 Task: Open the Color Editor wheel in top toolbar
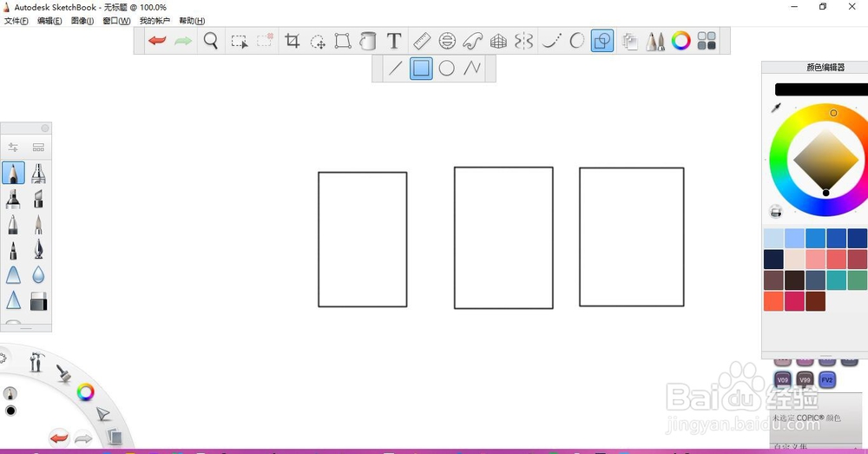681,41
